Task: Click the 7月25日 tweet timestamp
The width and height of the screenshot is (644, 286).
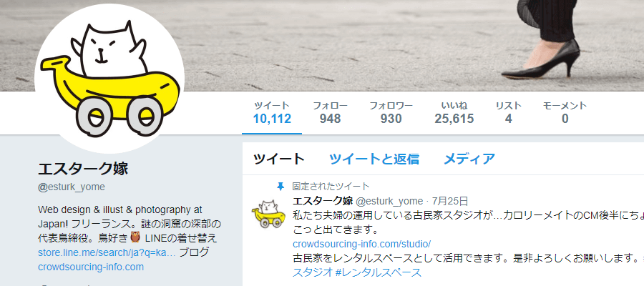Action: (x=450, y=201)
